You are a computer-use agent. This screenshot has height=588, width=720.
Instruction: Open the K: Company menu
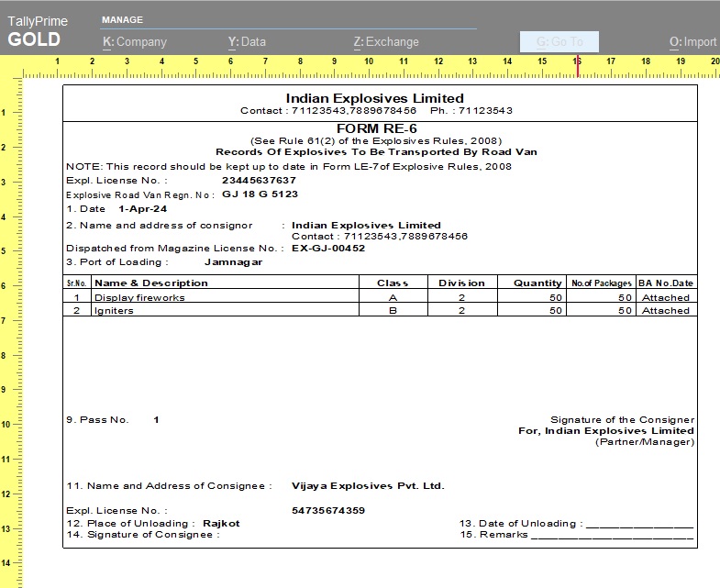[134, 41]
